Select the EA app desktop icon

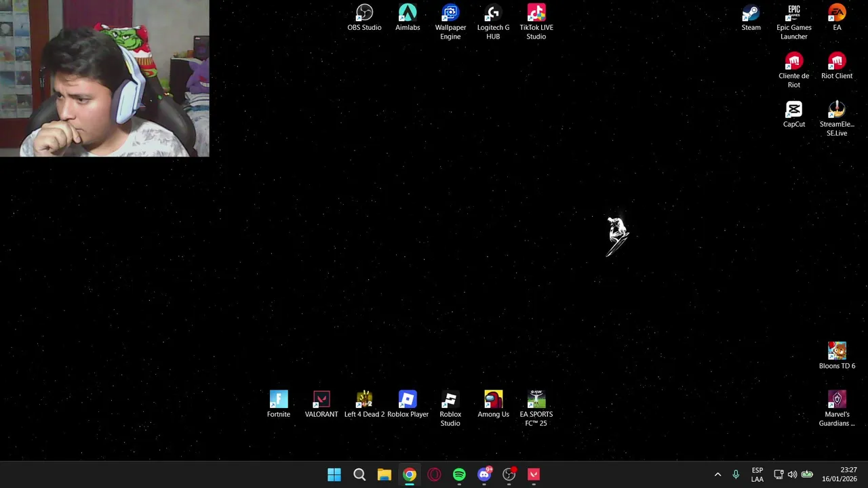tap(837, 18)
